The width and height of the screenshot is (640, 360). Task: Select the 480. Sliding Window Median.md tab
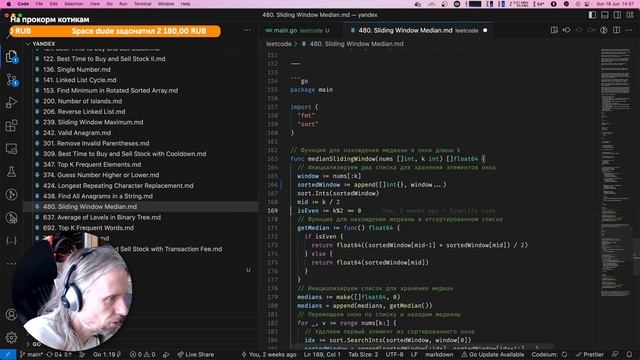click(x=417, y=30)
